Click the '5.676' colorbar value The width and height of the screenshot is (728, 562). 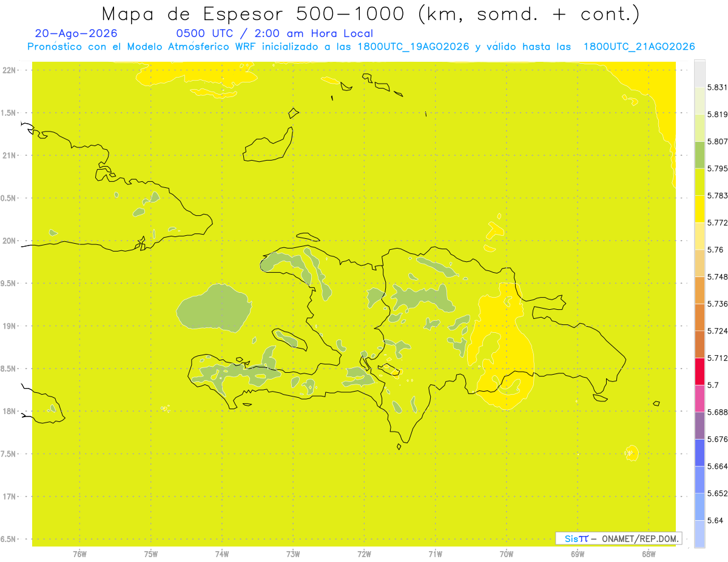[717, 440]
